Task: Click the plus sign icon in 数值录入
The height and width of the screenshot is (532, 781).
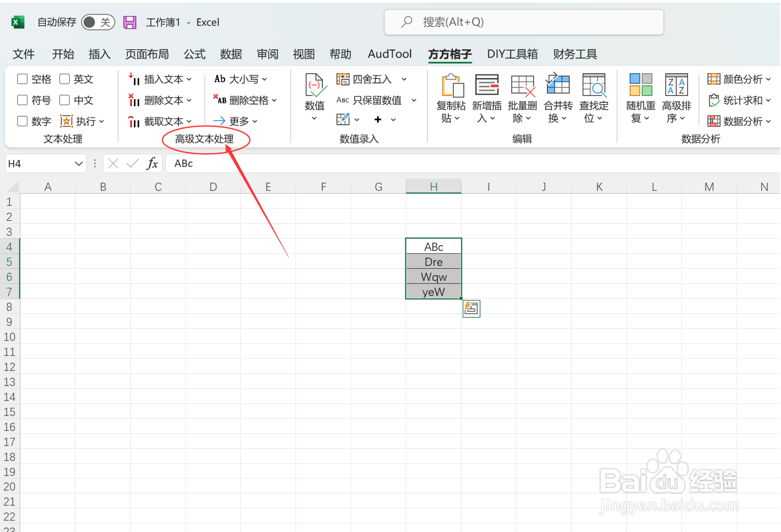Action: point(378,120)
